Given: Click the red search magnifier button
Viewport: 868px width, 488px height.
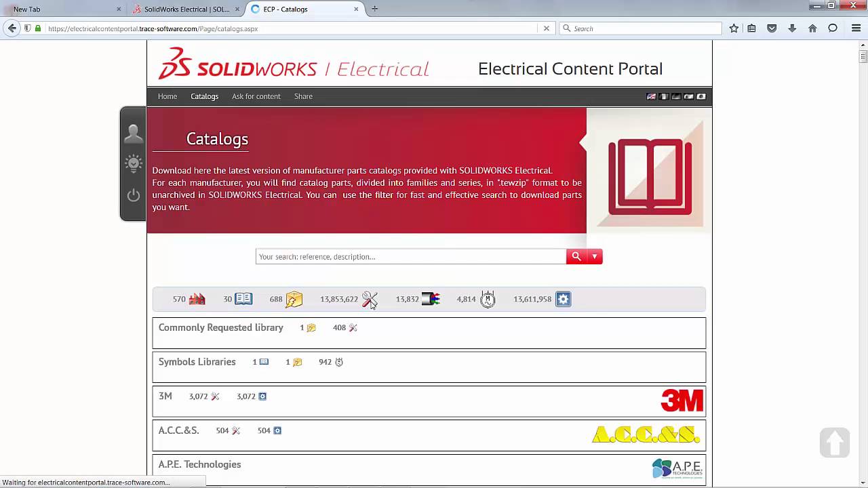Looking at the screenshot, I should point(576,256).
